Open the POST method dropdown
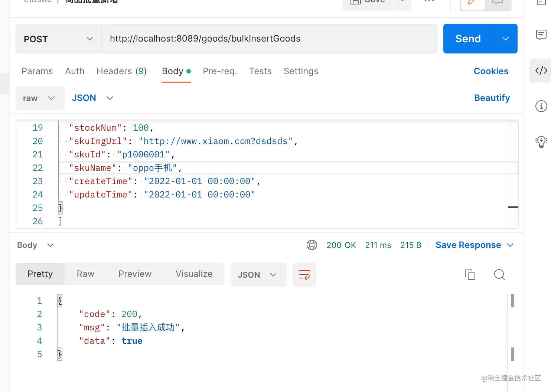This screenshot has height=392, width=551. click(x=58, y=39)
